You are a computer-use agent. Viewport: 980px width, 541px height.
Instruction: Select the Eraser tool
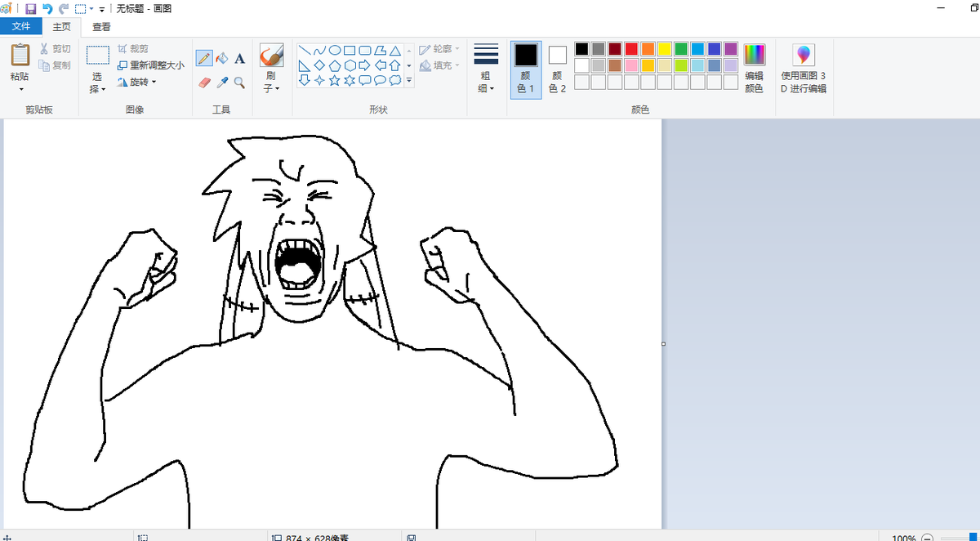pos(204,83)
